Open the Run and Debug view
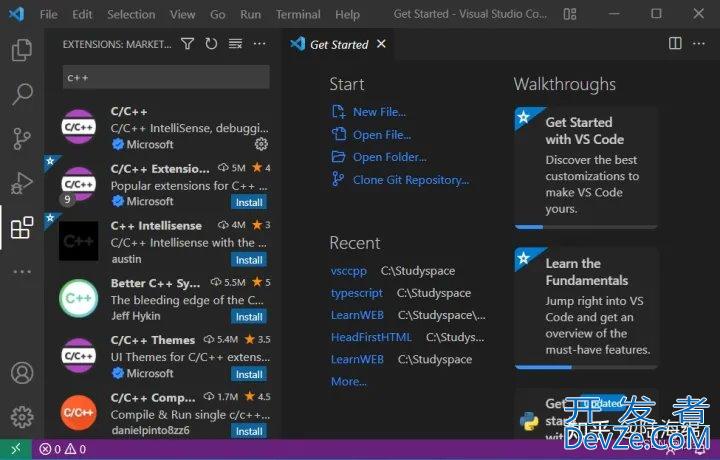The width and height of the screenshot is (720, 460). [22, 183]
